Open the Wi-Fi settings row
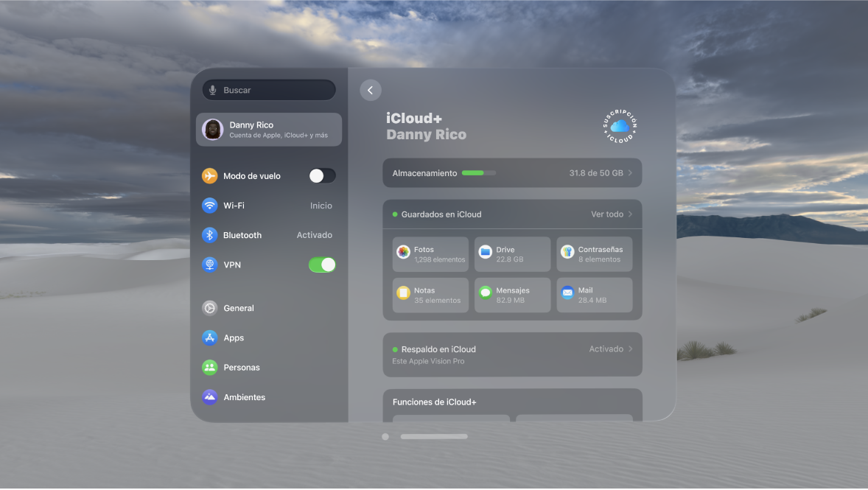 (268, 206)
